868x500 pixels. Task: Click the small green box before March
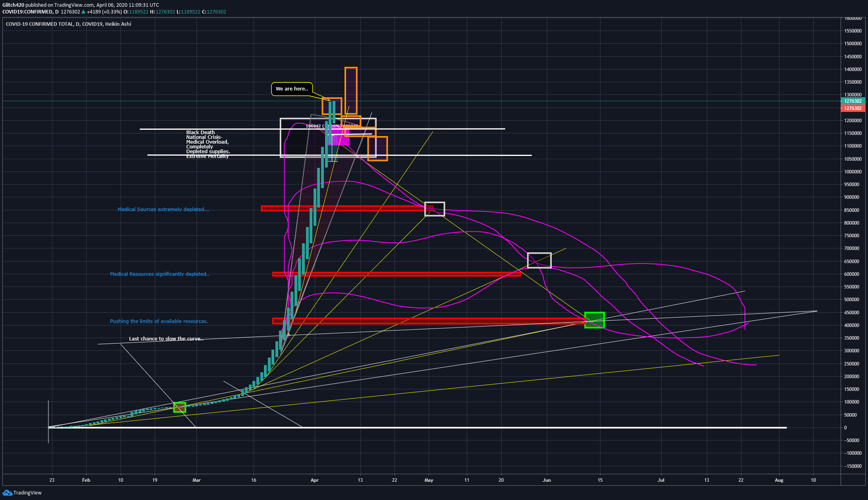180,407
